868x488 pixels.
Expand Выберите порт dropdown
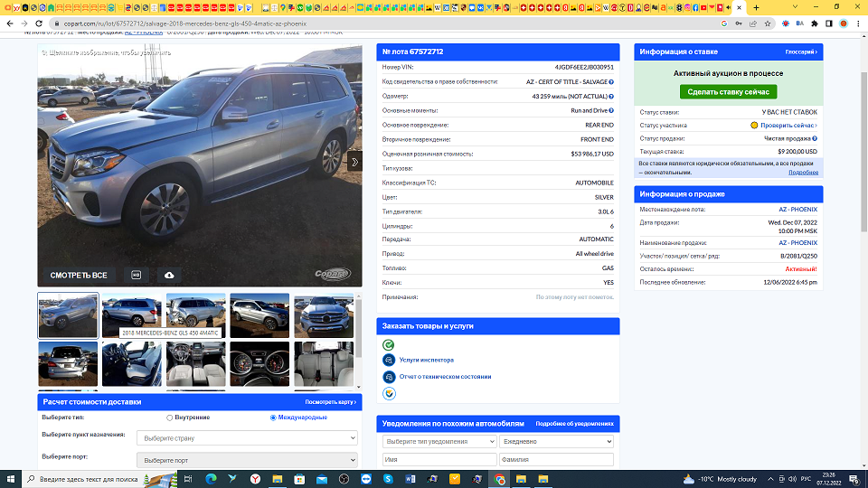point(247,460)
